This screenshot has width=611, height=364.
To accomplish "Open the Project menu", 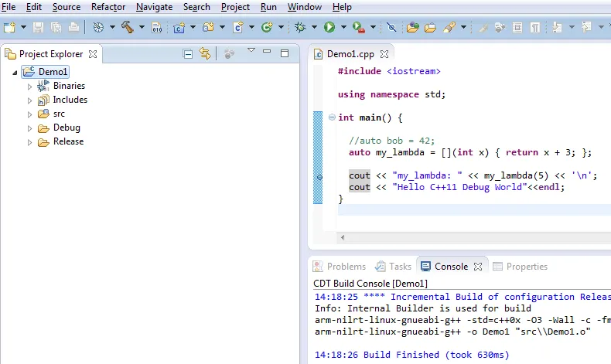I will 235,7.
